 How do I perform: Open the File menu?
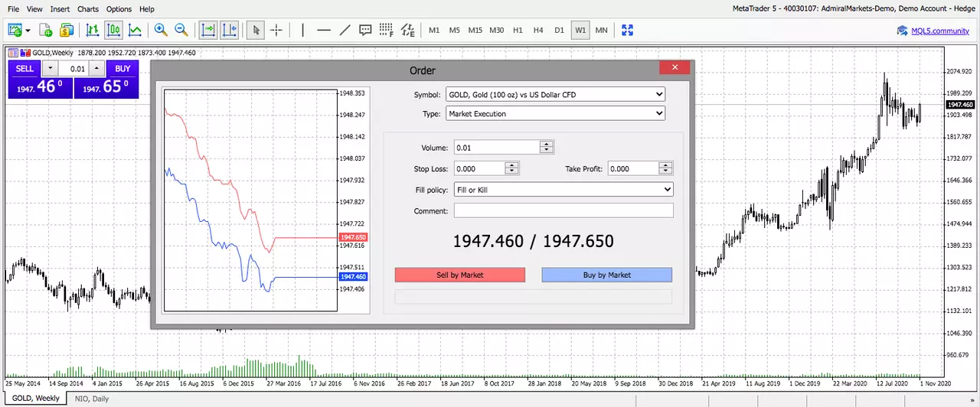coord(13,9)
